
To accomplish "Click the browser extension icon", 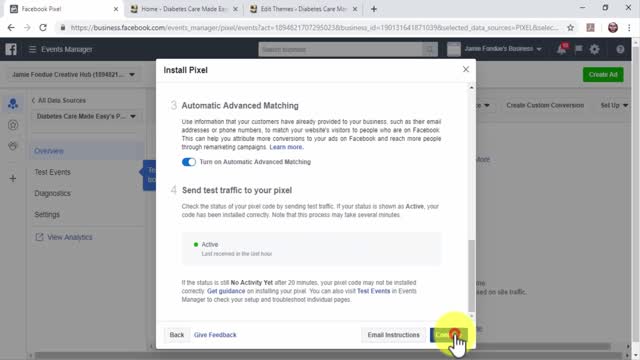I will pos(590,28).
